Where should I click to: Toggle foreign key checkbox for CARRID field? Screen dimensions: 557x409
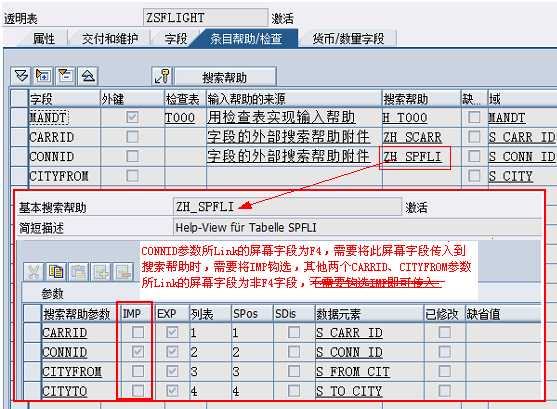(132, 137)
